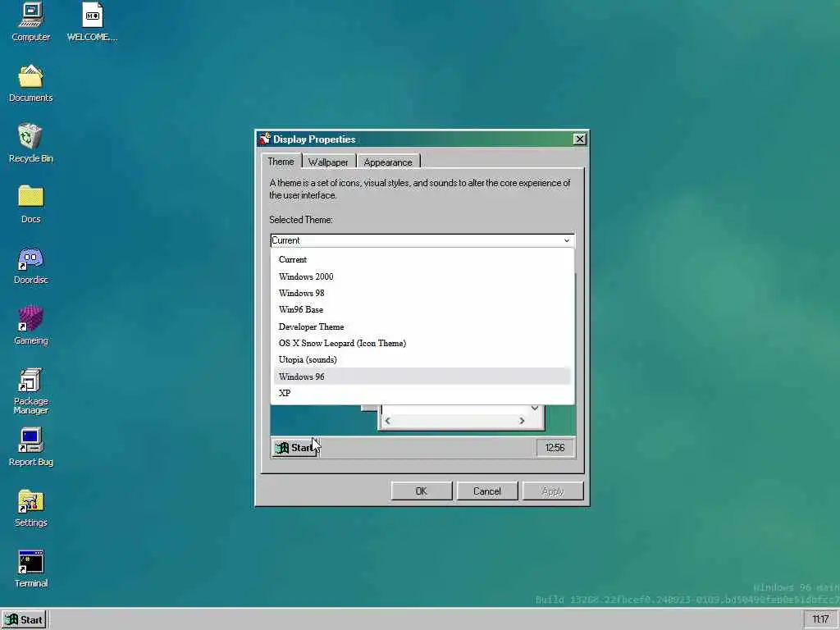Choose XP theme option
The image size is (840, 630).
422,393
